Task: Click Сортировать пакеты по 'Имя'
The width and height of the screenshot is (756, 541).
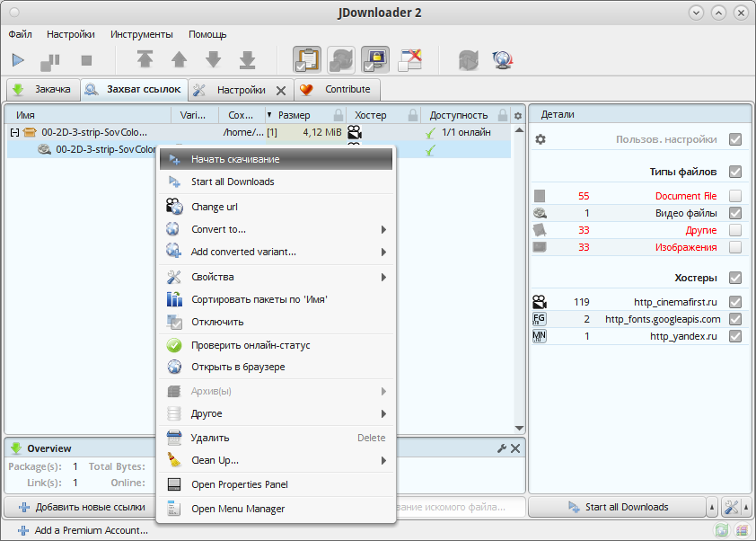Action: (276, 299)
